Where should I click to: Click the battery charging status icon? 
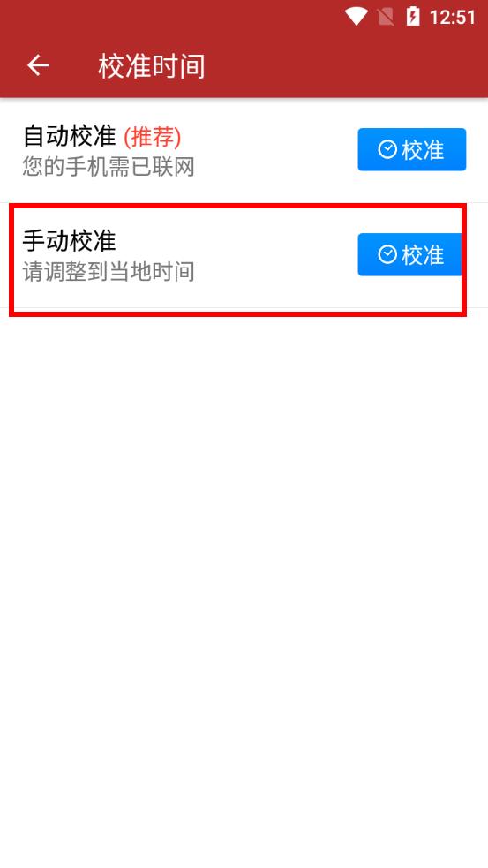(413, 17)
